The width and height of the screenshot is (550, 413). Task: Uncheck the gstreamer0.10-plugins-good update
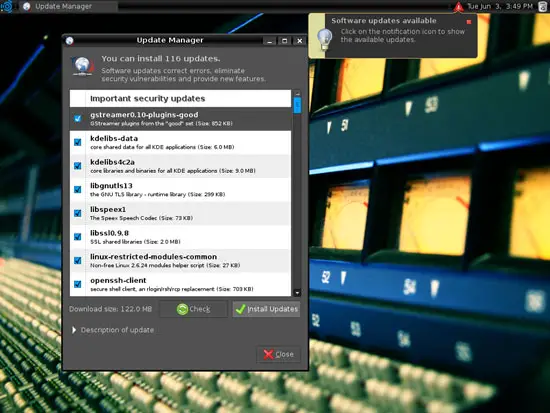78,119
